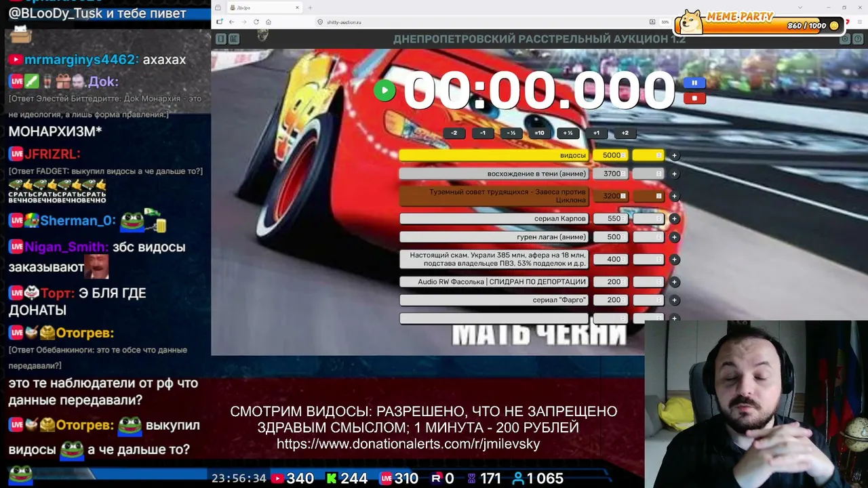Screen dimensions: 868x488
Task: Click the browser forward arrow
Action: point(243,22)
